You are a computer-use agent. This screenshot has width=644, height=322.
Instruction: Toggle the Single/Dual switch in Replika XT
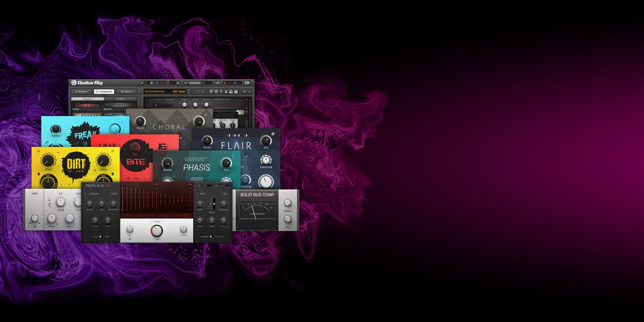pyautogui.click(x=101, y=236)
